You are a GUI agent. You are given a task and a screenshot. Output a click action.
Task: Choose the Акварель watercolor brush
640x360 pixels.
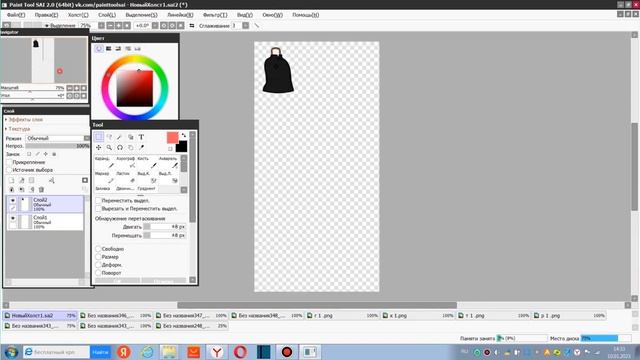click(168, 162)
